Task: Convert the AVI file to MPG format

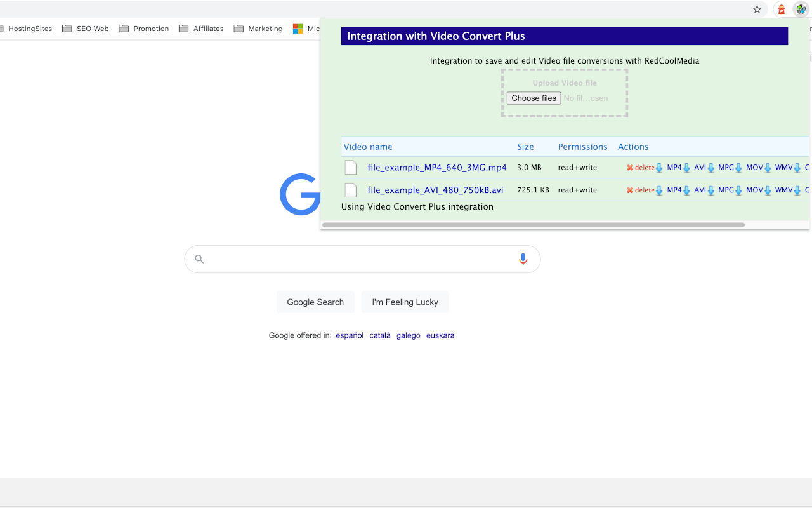Action: coord(726,190)
